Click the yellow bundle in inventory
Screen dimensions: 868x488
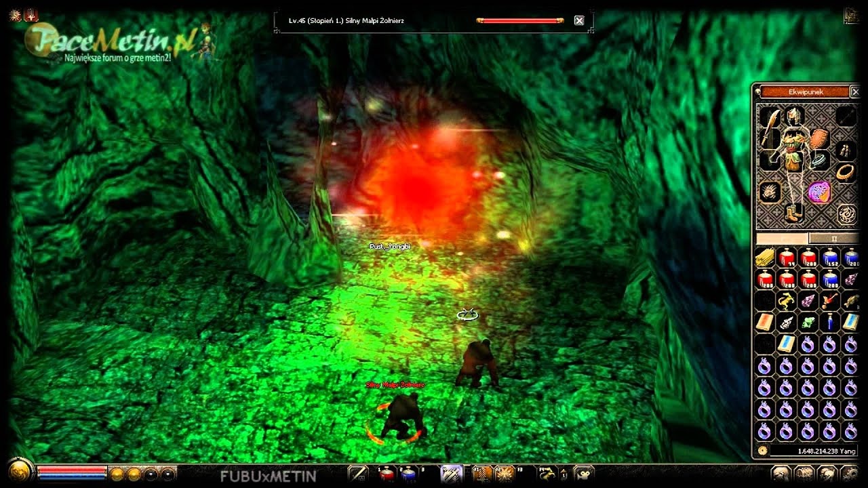pos(765,258)
